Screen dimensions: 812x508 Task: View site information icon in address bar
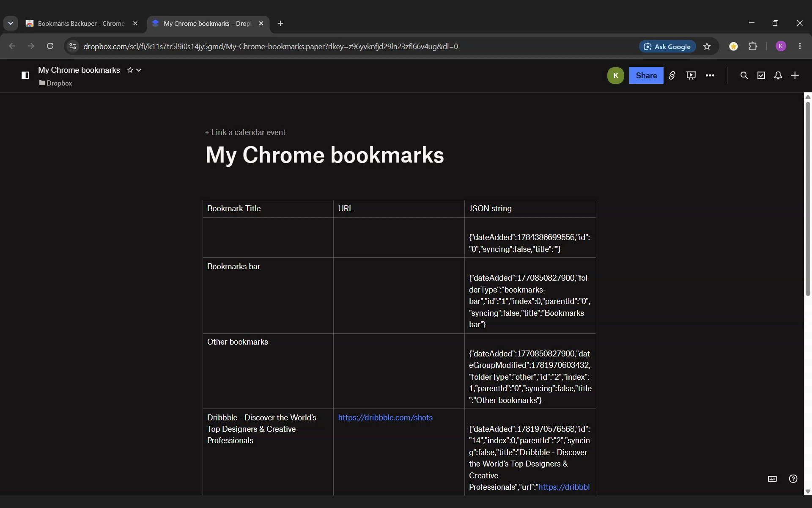tap(73, 46)
